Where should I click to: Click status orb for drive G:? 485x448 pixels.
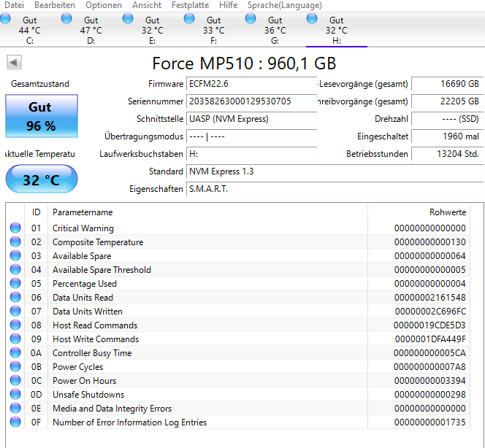point(251,18)
